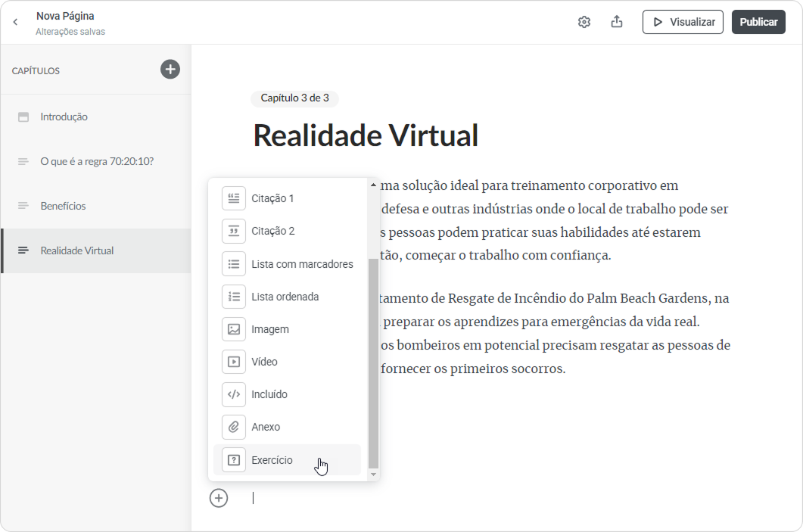Choose Citação 2 from block menu
This screenshot has height=532, width=803.
tap(272, 231)
